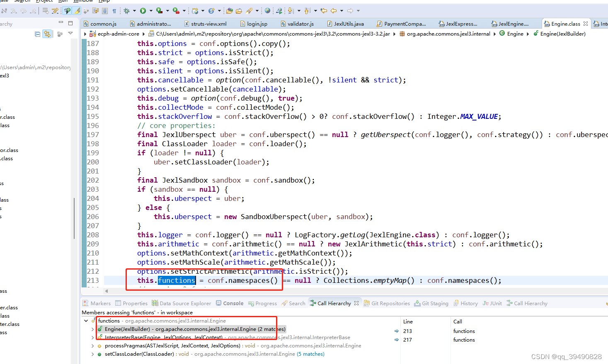Viewport: 608px width, 364px height.
Task: Click the jump arrow beside line 213
Action: coord(397,331)
